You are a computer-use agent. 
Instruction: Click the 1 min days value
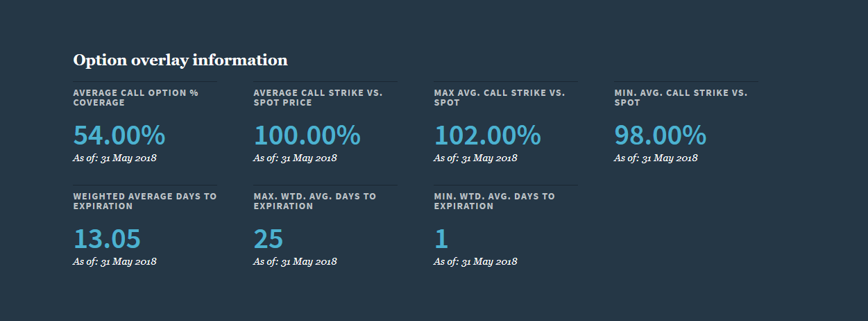(x=441, y=239)
